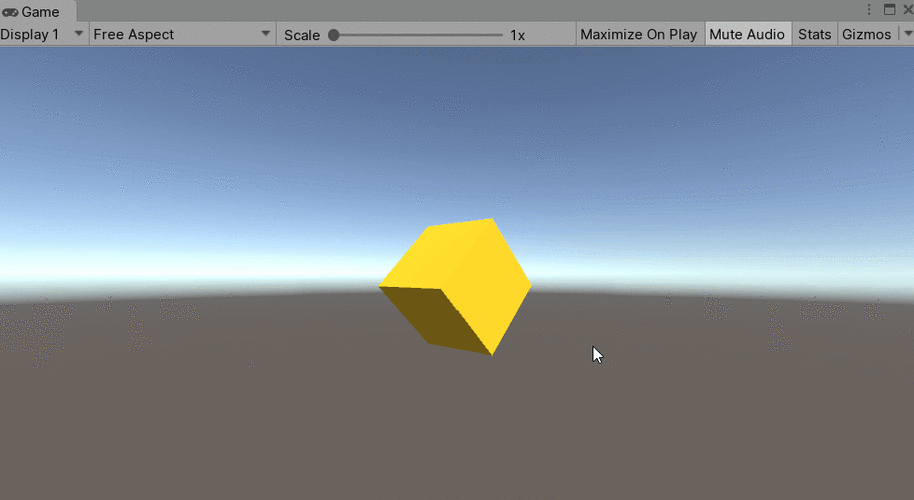Toggle Maximize On Play
This screenshot has height=500, width=914.
coord(639,34)
